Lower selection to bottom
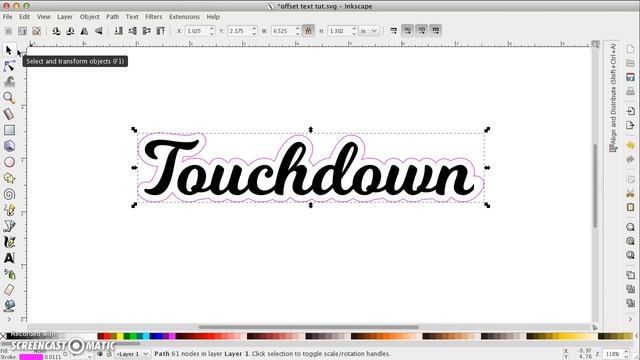 click(x=118, y=31)
